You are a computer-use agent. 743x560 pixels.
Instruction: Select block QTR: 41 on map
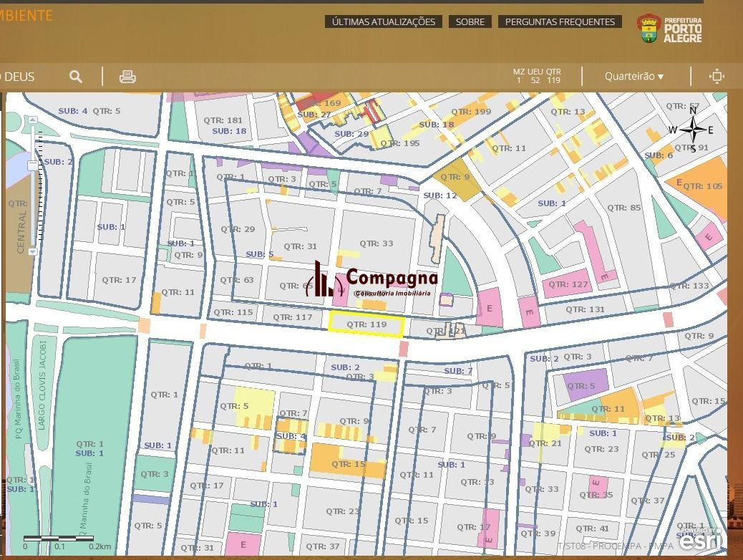(592, 528)
